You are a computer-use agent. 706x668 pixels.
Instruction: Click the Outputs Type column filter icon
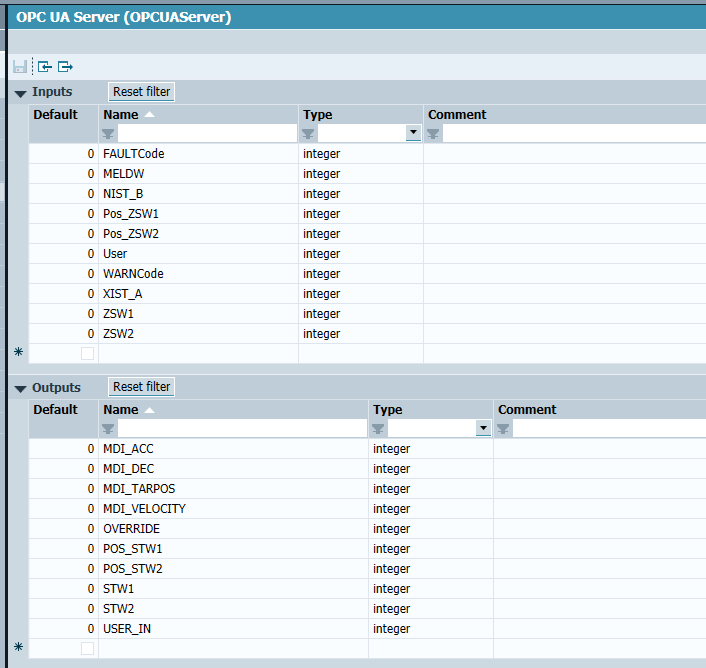(x=378, y=429)
